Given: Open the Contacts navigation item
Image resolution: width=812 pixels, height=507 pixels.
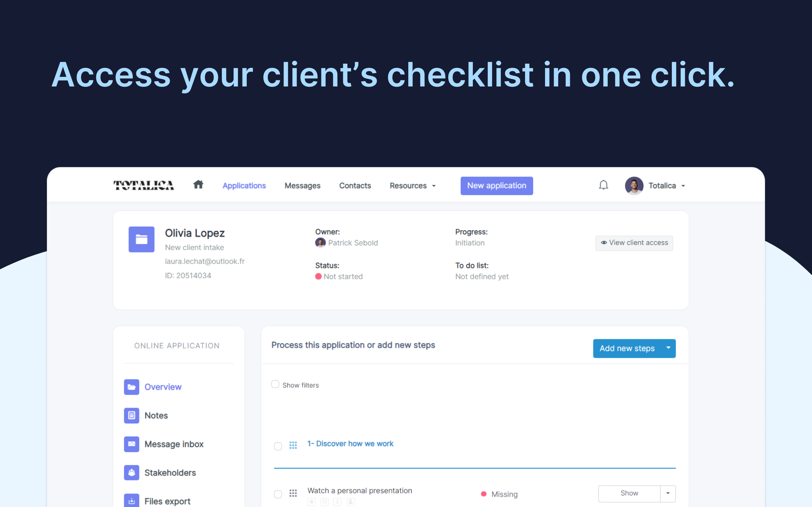Looking at the screenshot, I should pyautogui.click(x=355, y=186).
